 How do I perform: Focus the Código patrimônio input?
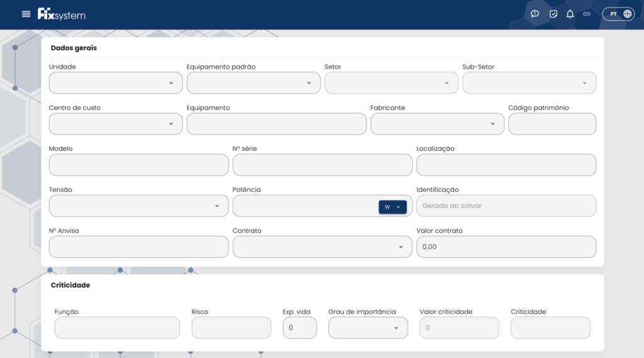552,124
